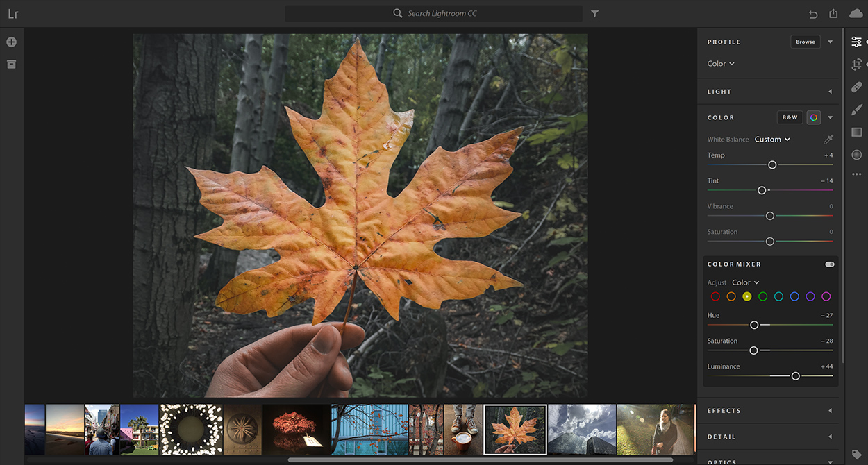Image resolution: width=868 pixels, height=465 pixels.
Task: Open the Adjust Color dropdown
Action: coord(745,282)
